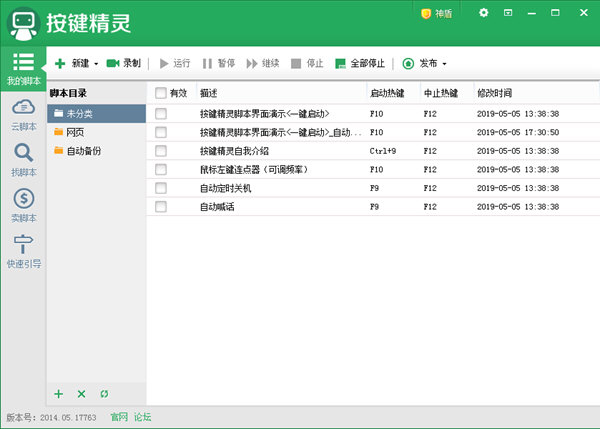Open the 云脚本 cloud scripts sidebar icon
Image resolution: width=600 pixels, height=429 pixels.
[x=23, y=113]
